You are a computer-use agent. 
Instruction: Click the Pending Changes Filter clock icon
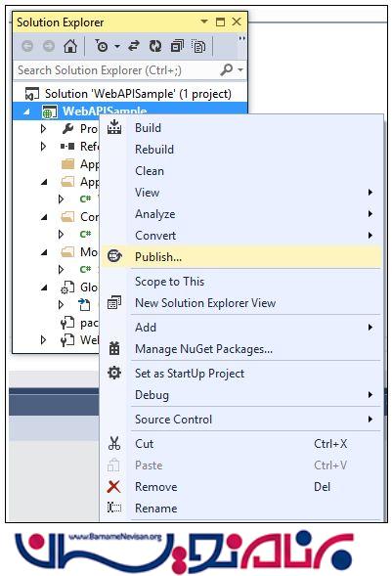point(102,46)
